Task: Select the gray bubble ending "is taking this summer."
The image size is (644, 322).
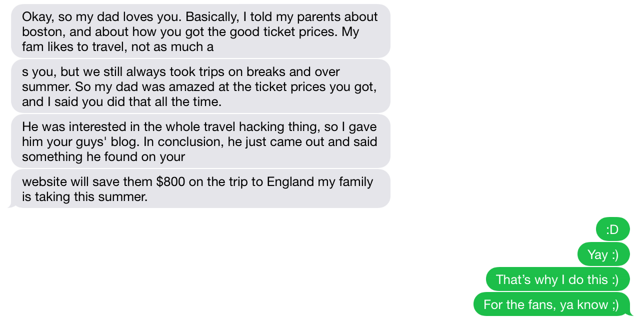Action: (200, 189)
